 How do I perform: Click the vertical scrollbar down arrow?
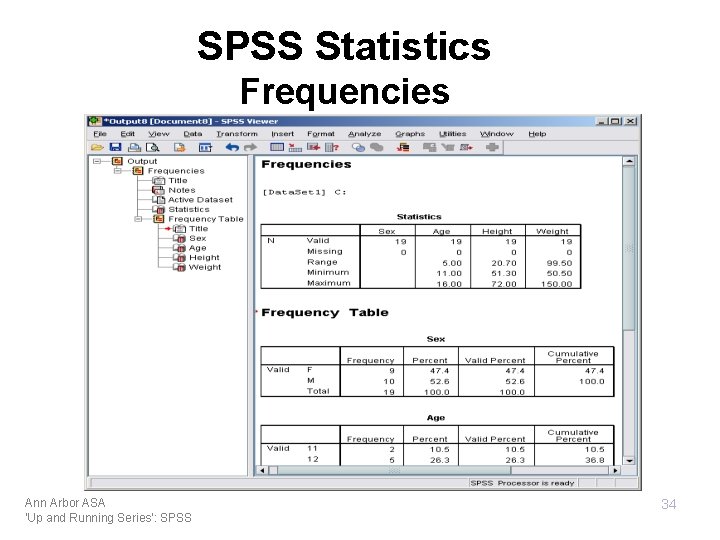coord(629,460)
